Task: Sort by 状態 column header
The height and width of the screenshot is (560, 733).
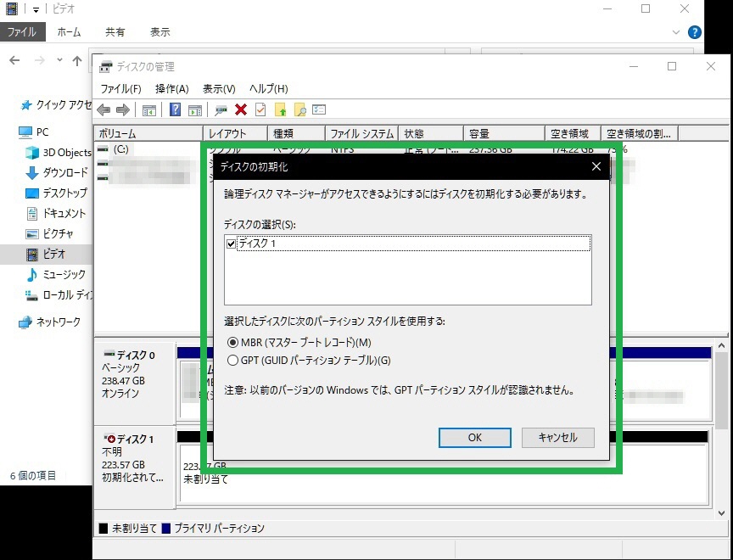Action: click(430, 134)
